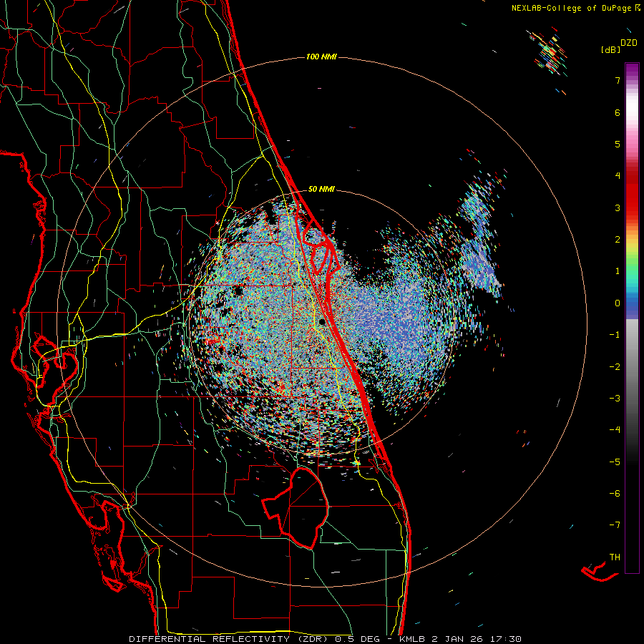This screenshot has width=644, height=644.
Task: Click the red lake outline south of radar
Action: pyautogui.click(x=296, y=507)
